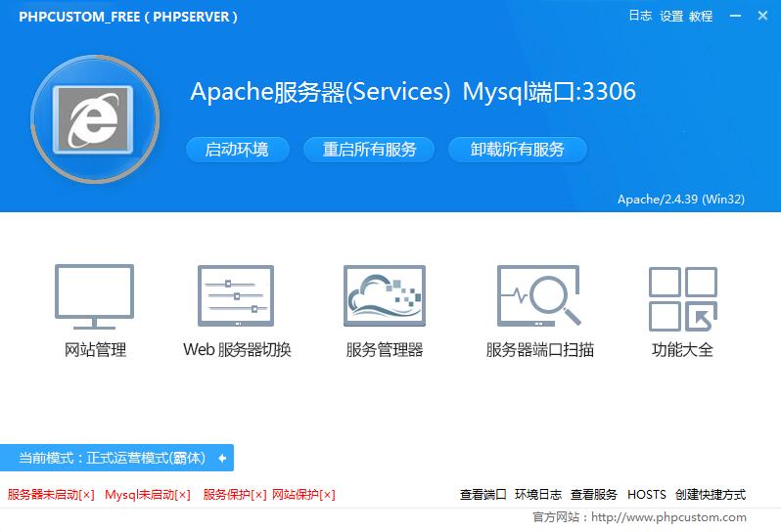Open the 教程 menu item
Image resolution: width=781 pixels, height=532 pixels.
tap(701, 17)
